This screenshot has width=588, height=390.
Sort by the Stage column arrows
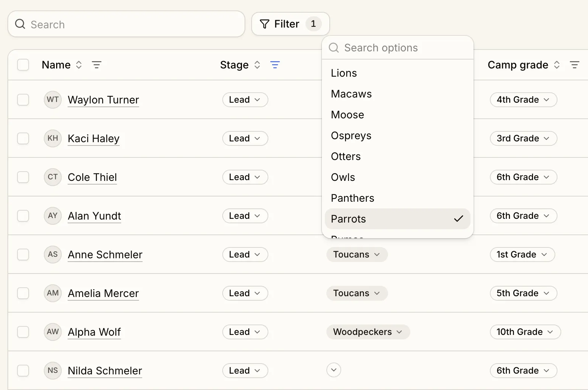pyautogui.click(x=257, y=65)
